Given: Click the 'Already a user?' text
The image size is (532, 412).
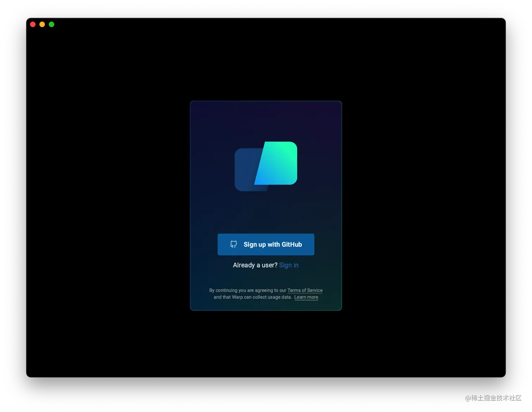Looking at the screenshot, I should pos(255,265).
